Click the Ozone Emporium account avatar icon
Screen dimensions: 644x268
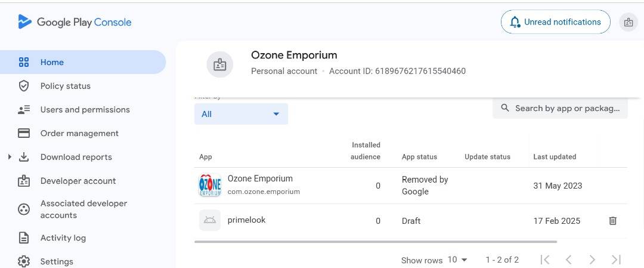pos(219,64)
